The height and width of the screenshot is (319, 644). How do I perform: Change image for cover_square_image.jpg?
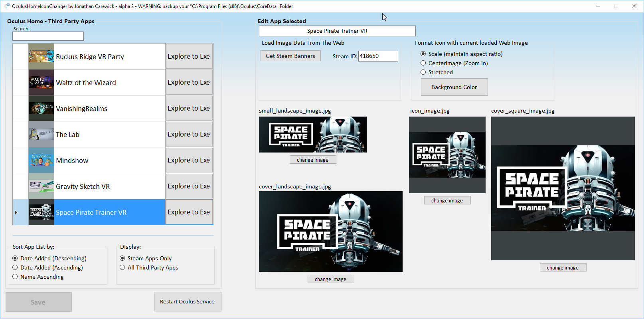(x=563, y=267)
